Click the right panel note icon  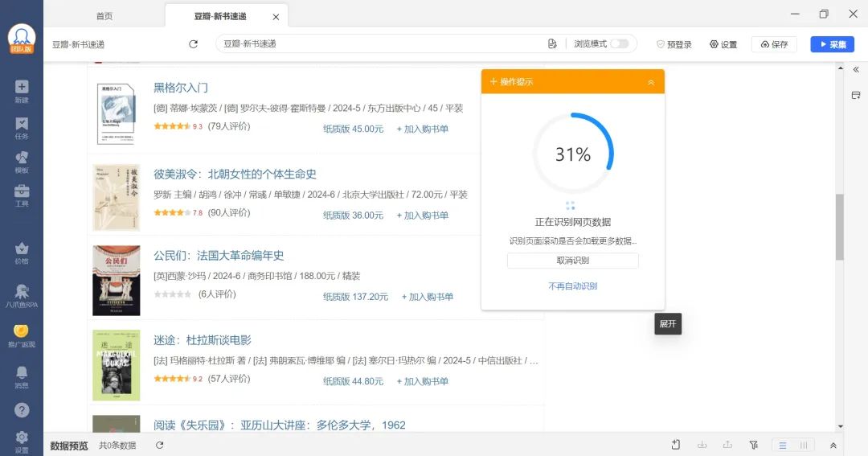coord(856,95)
